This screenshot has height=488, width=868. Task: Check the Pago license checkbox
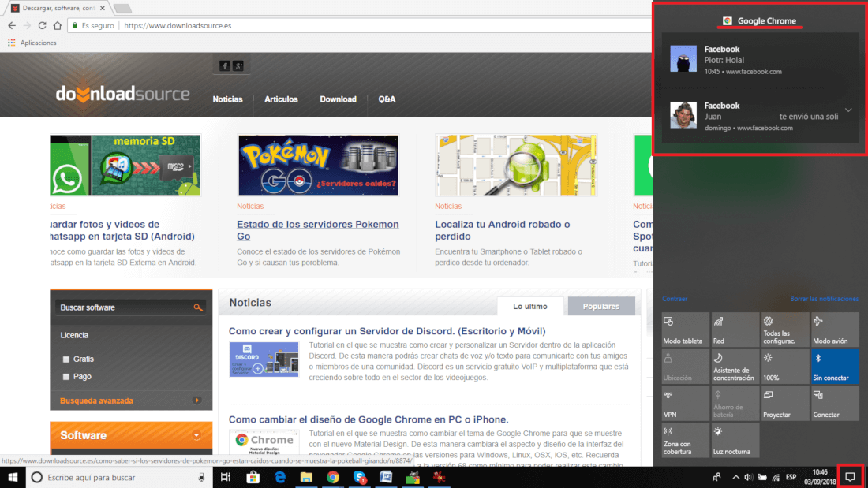(65, 377)
